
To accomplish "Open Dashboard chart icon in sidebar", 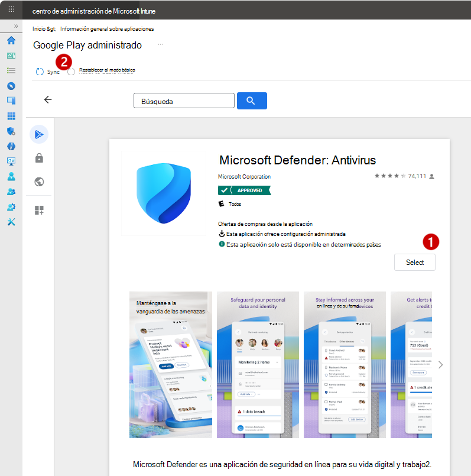I will point(11,56).
